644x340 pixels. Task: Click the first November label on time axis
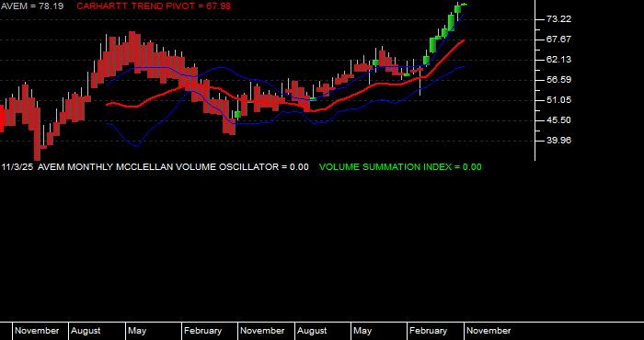37,331
